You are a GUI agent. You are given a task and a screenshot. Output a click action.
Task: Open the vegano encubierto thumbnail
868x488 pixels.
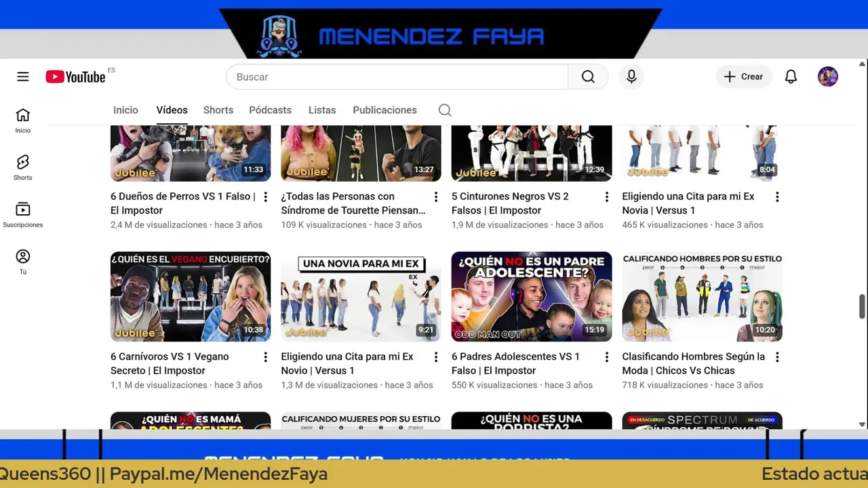coord(191,297)
